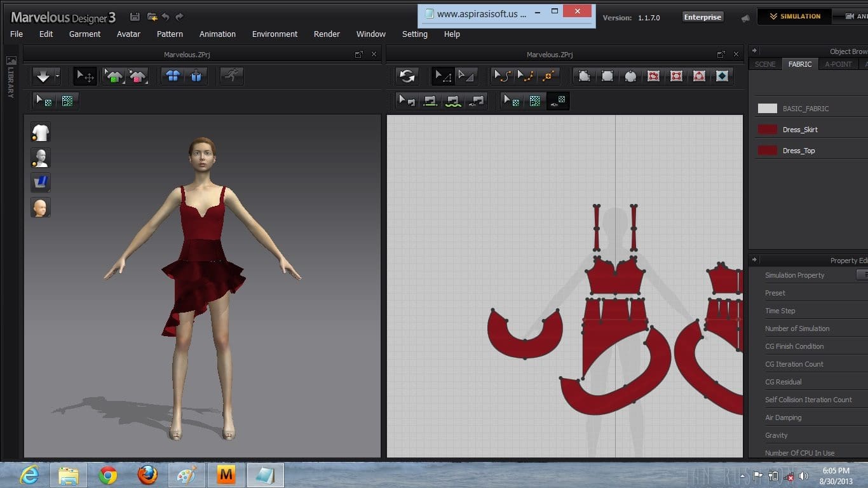Click the Simulate down-arrow tool in 3D toolbar
The image size is (868, 488).
(43, 76)
